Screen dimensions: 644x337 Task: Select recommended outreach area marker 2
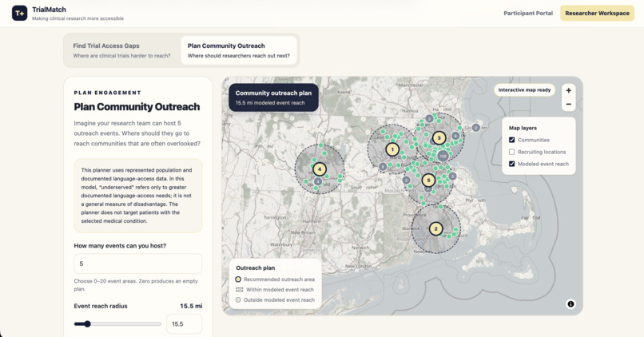click(435, 228)
